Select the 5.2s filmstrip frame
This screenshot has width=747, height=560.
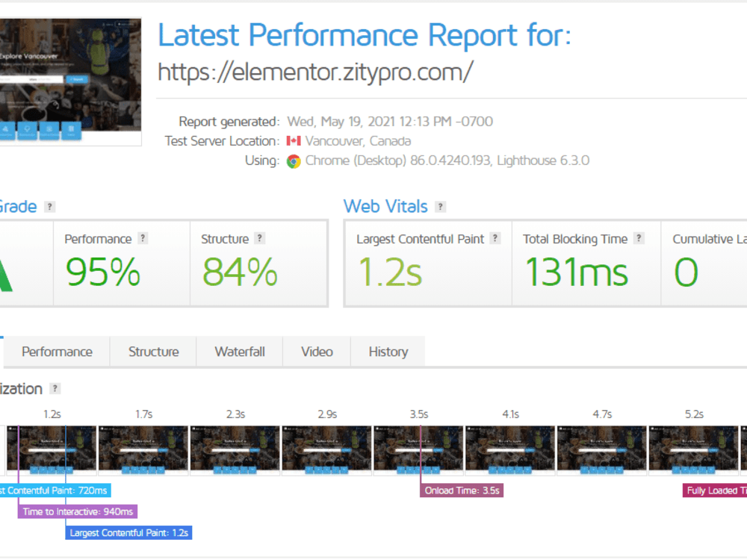pos(694,450)
